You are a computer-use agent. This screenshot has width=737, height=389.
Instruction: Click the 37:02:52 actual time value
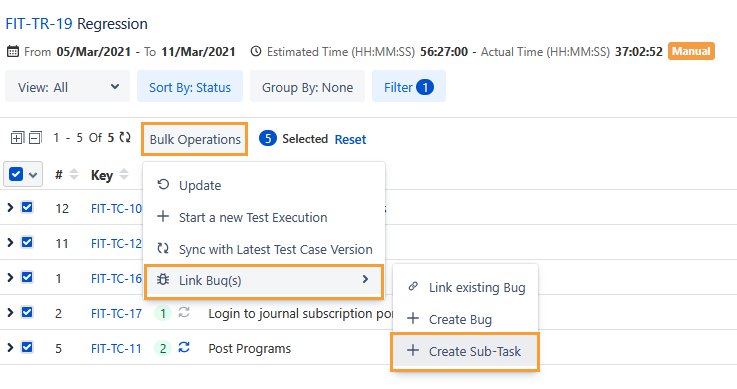point(639,52)
